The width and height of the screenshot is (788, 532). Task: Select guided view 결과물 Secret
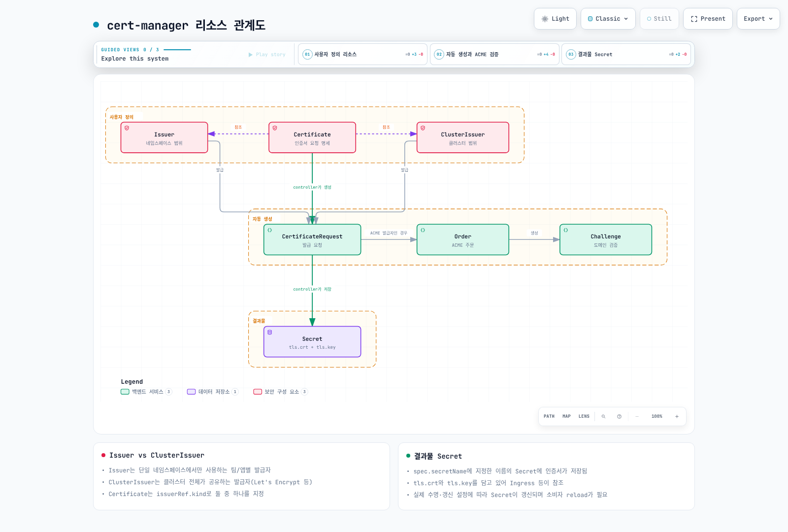626,54
